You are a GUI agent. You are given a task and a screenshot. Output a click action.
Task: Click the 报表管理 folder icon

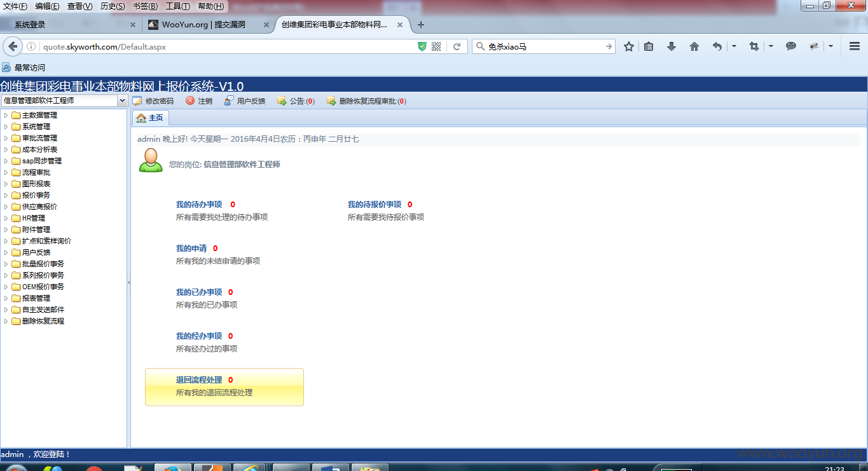coord(16,298)
